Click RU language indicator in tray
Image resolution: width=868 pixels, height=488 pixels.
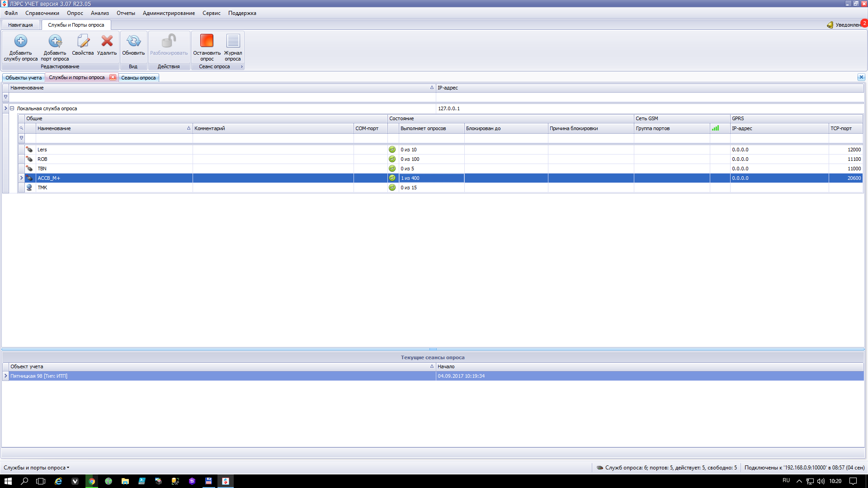(786, 480)
